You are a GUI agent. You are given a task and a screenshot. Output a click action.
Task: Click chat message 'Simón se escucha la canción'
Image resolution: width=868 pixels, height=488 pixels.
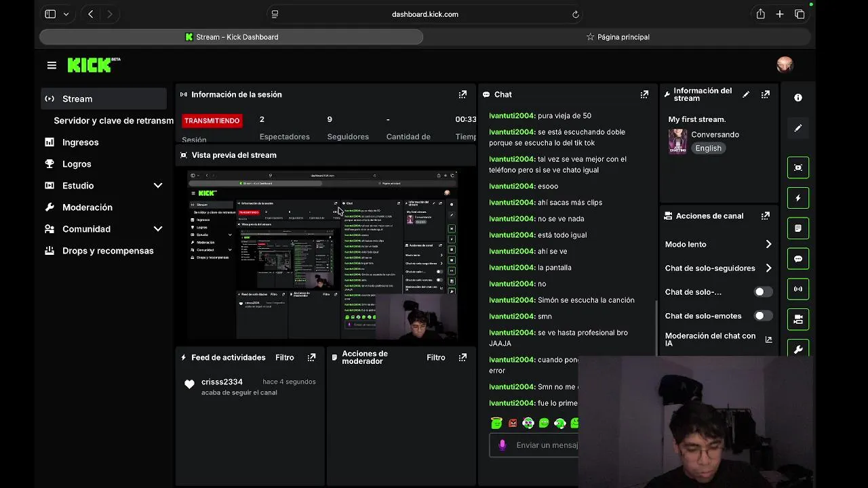[586, 300]
